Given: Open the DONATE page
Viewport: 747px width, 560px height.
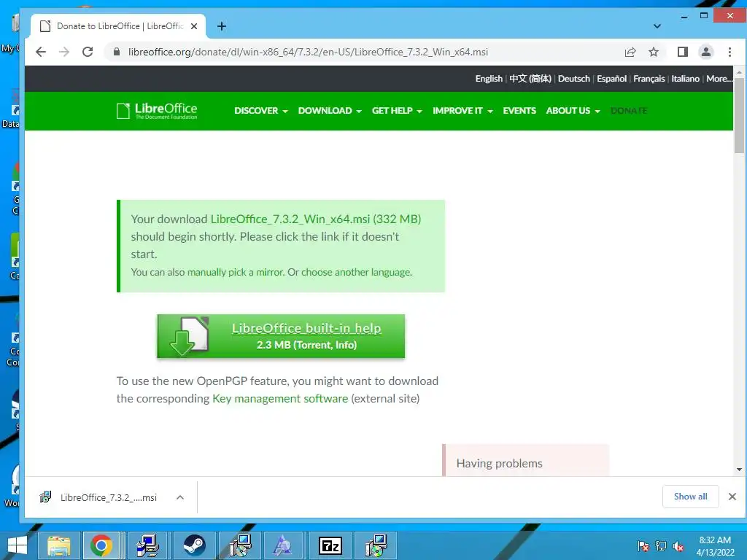Looking at the screenshot, I should [628, 111].
